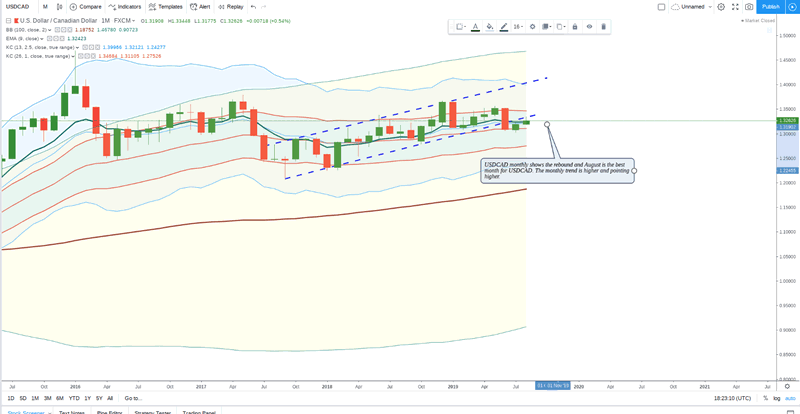
Task: Toggle auto scale on price axis
Action: pyautogui.click(x=790, y=398)
